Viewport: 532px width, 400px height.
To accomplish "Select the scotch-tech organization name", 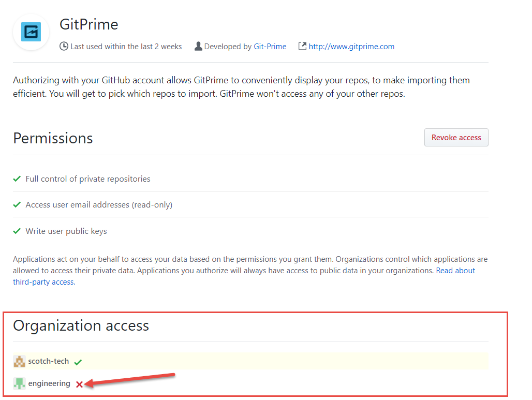I will 49,361.
